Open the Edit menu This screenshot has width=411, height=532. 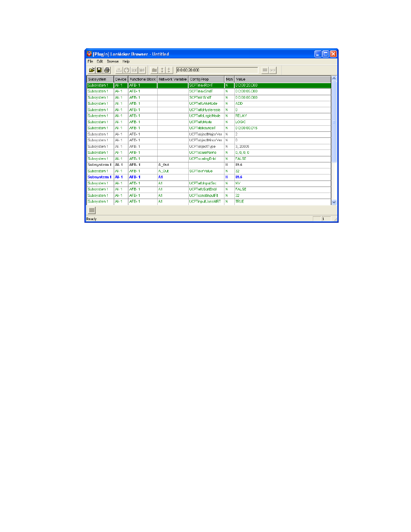tap(100, 62)
